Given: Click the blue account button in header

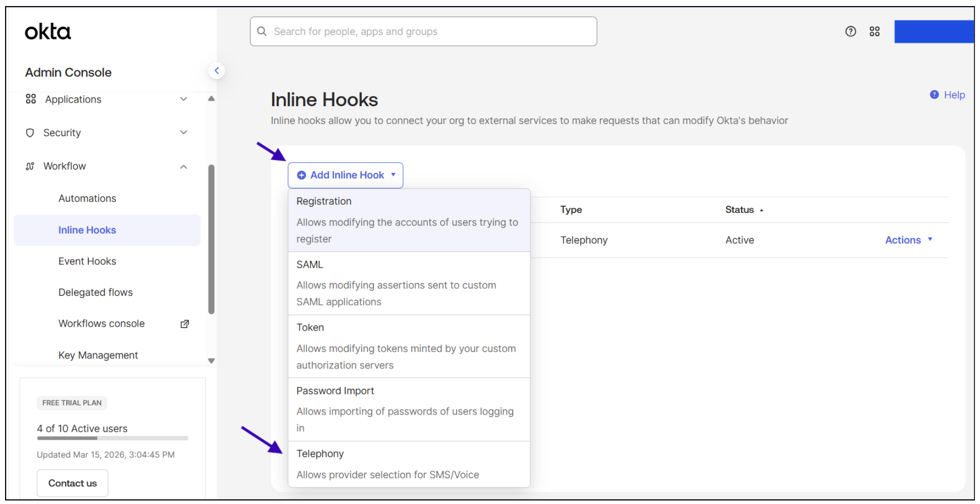Looking at the screenshot, I should click(934, 31).
